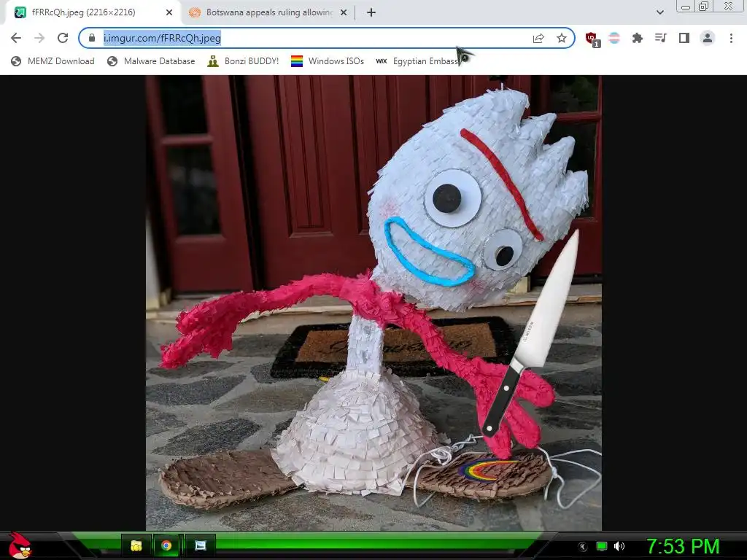
Task: Reload the current page
Action: coord(63,38)
